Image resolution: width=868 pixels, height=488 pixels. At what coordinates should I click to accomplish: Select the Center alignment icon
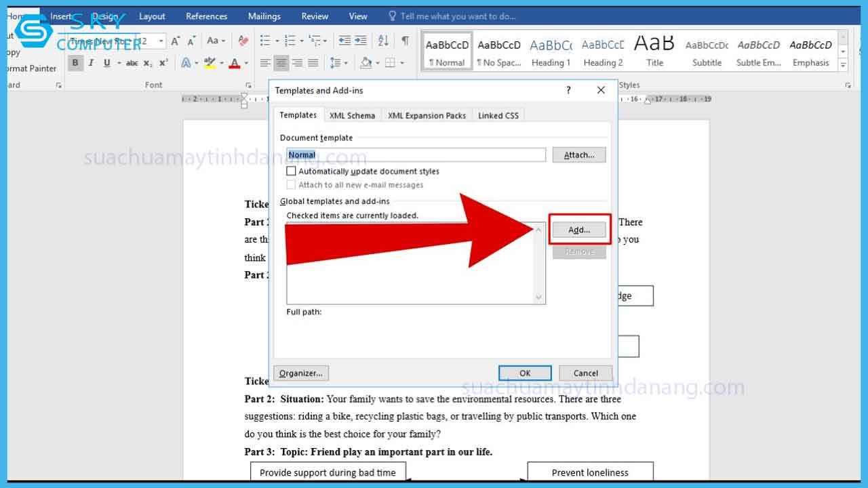(281, 63)
